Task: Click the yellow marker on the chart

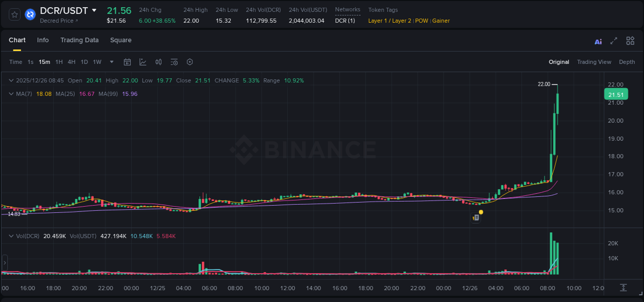Action: pyautogui.click(x=480, y=212)
